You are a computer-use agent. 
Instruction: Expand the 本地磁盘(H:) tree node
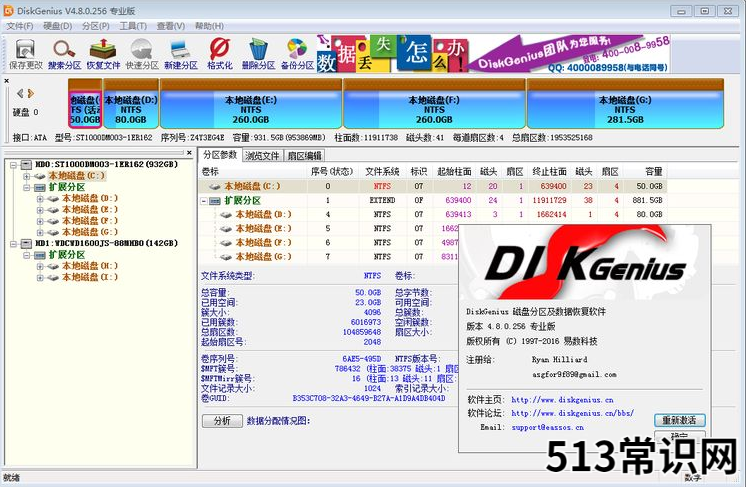[x=40, y=266]
